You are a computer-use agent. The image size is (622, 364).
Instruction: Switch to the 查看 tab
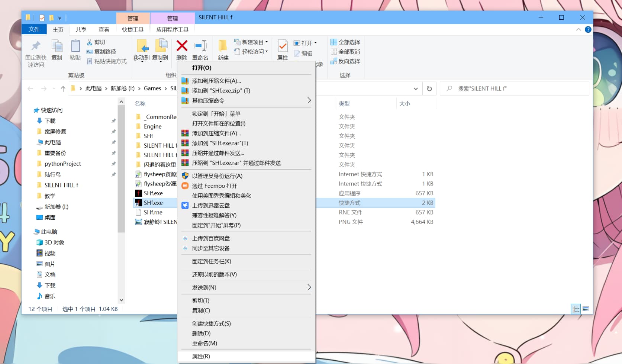104,30
